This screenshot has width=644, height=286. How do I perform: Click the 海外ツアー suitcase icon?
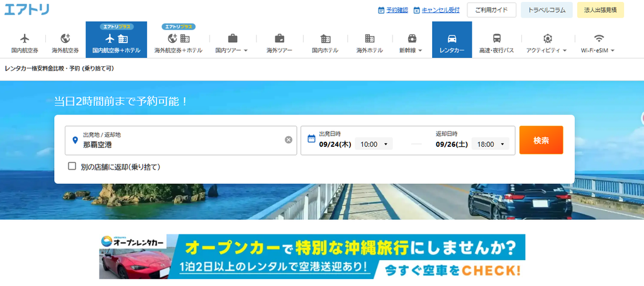point(279,38)
